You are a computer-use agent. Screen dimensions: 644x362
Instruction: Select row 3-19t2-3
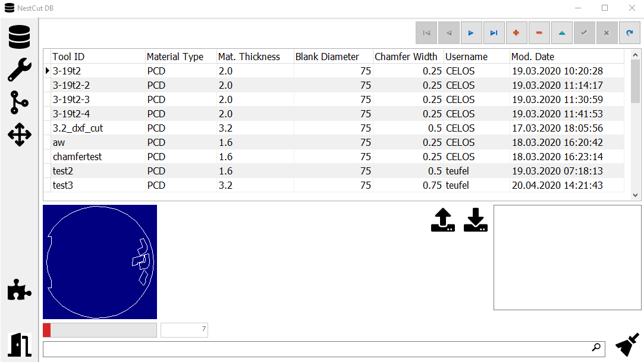(x=334, y=99)
